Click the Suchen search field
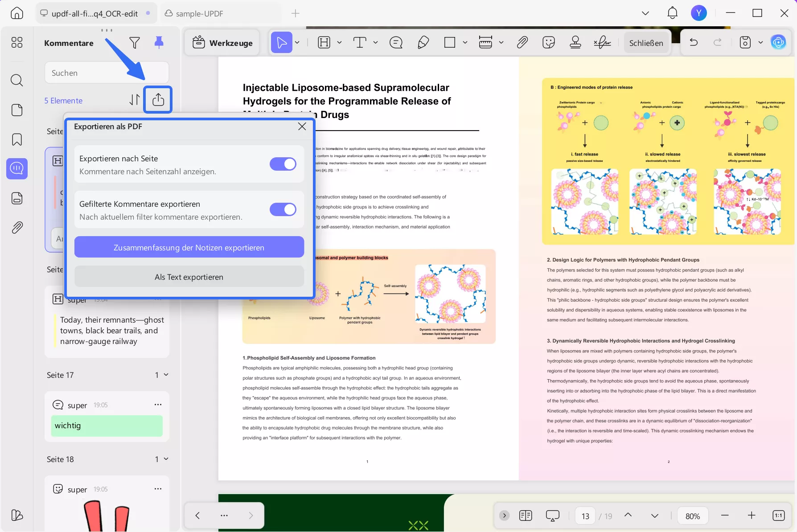The height and width of the screenshot is (532, 797). click(x=107, y=73)
